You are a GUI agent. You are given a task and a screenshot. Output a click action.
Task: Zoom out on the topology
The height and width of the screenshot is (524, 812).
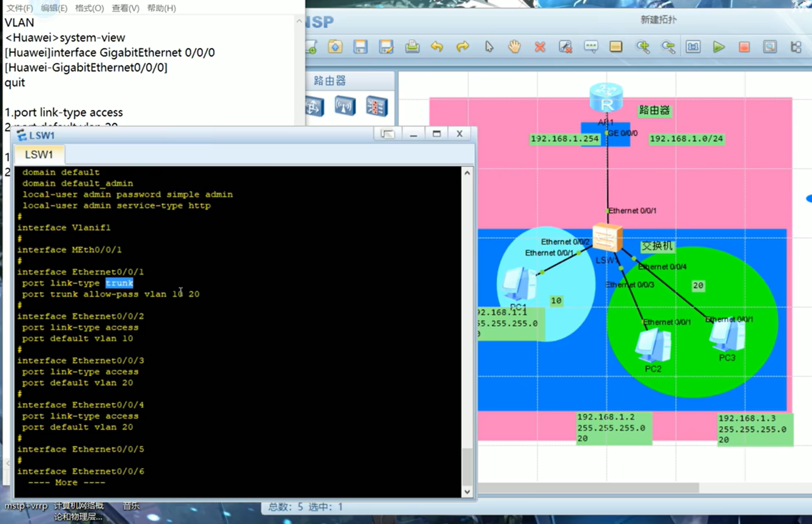click(668, 47)
